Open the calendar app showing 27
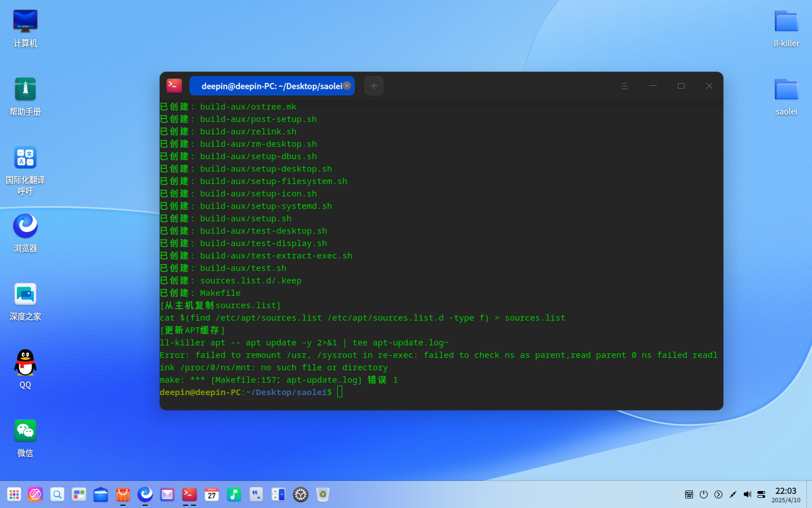Screen dimensions: 812x508 (211, 494)
